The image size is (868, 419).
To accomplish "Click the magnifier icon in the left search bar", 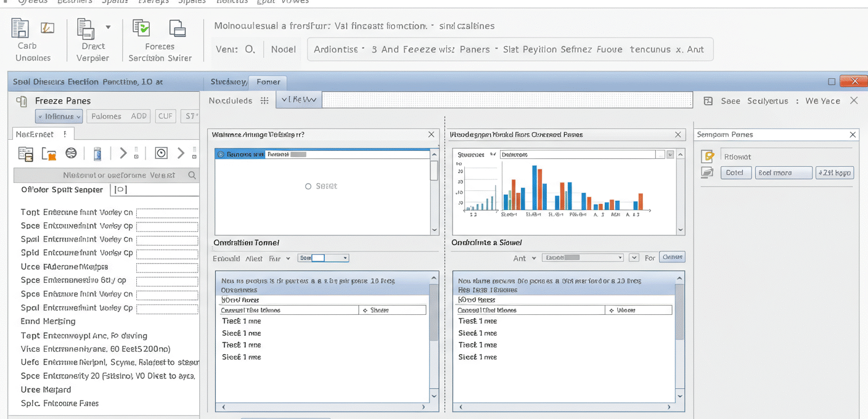I will pyautogui.click(x=192, y=176).
